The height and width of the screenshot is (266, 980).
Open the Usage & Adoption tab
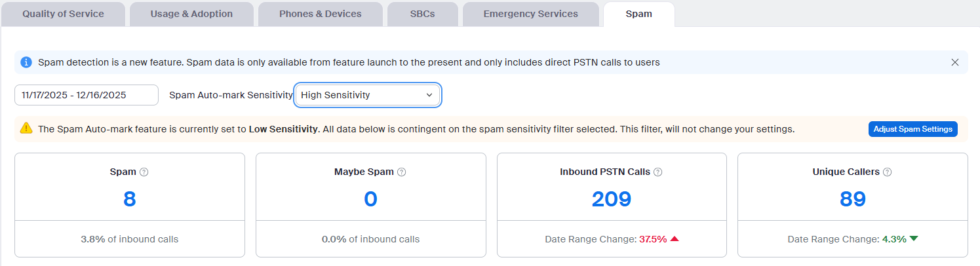pos(190,14)
